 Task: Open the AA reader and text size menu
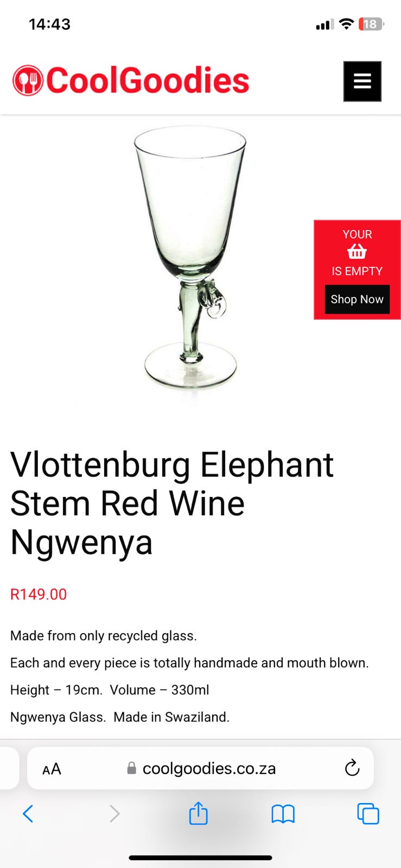(x=52, y=769)
